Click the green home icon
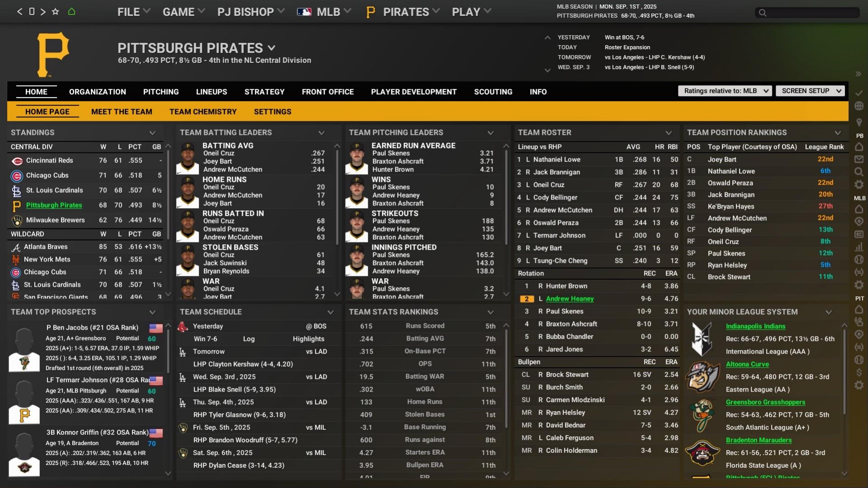The height and width of the screenshot is (488, 868). (71, 12)
